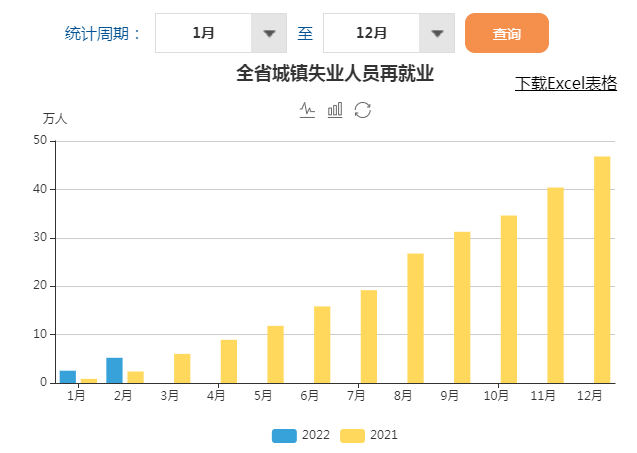Download the Excel table via 下载Excel表格
The image size is (637, 453).
(x=566, y=83)
